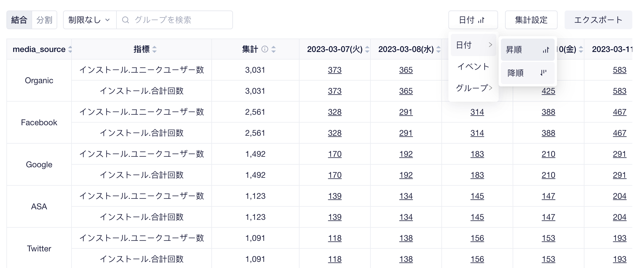This screenshot has height=268, width=644.
Task: Expand the グループ submenu item
Action: coord(474,88)
